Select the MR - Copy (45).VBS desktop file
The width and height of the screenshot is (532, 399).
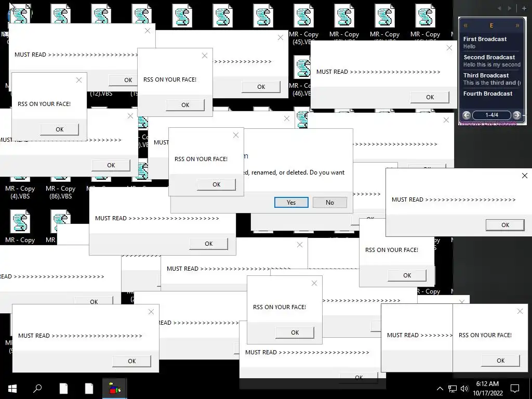(303, 24)
